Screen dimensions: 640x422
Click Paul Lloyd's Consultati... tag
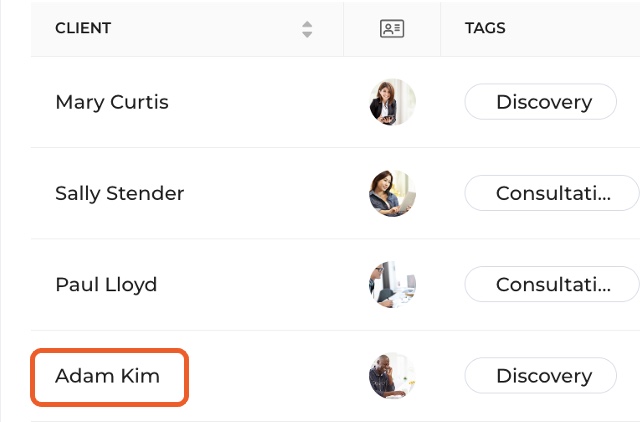point(552,284)
